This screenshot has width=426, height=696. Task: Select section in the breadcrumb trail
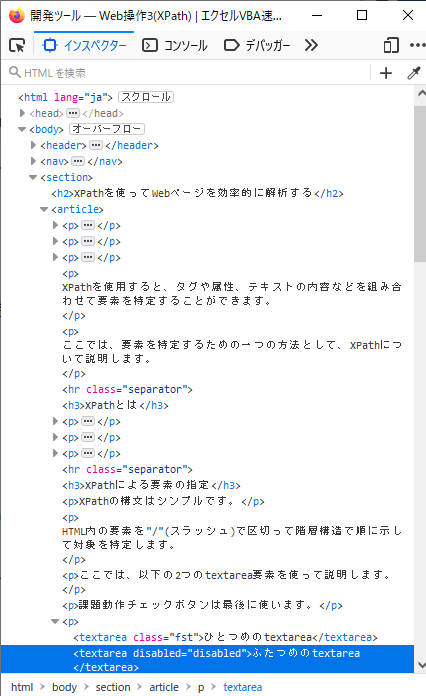(113, 687)
